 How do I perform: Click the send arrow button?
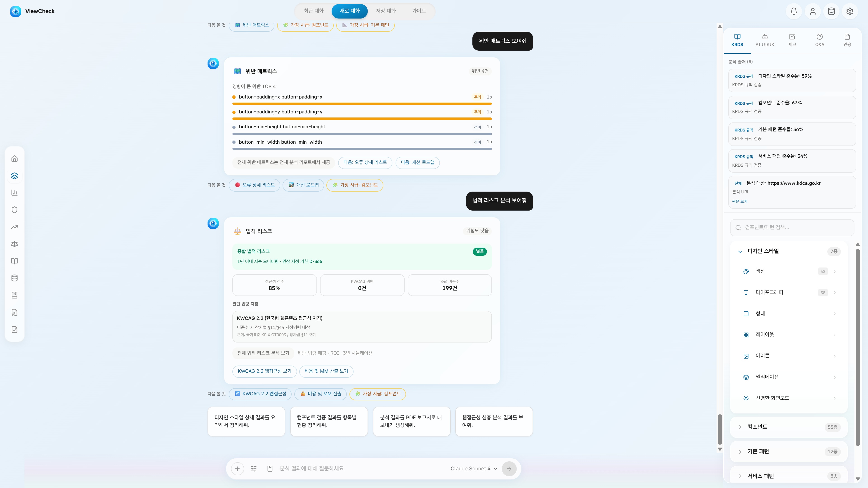tap(509, 469)
